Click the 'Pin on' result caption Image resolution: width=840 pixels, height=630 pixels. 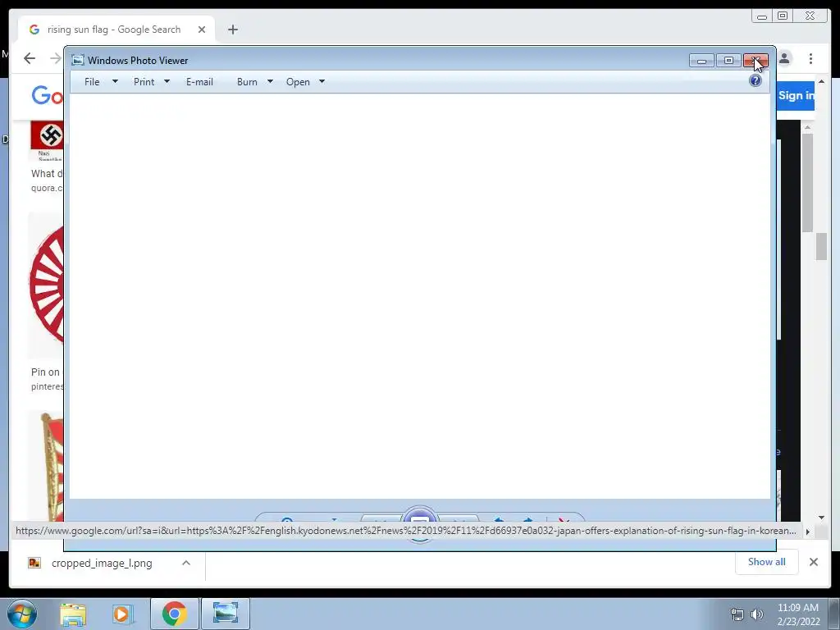coord(46,372)
